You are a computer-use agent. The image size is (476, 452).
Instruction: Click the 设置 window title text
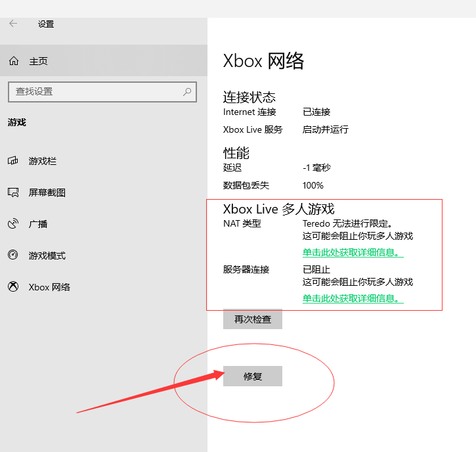[x=46, y=24]
